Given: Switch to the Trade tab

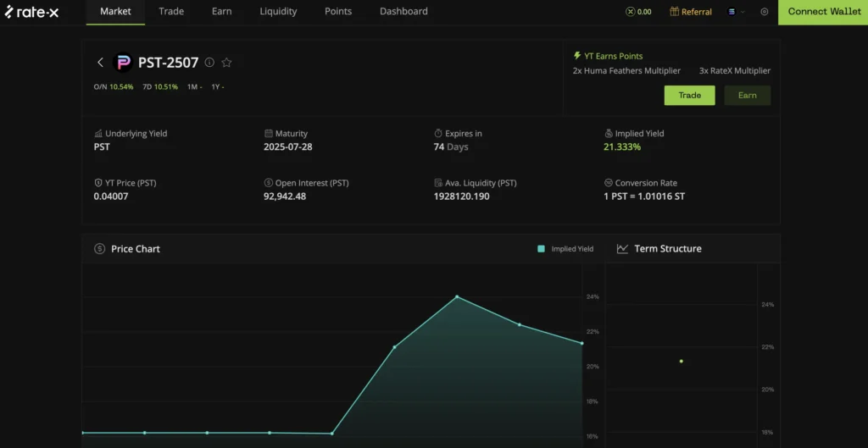Looking at the screenshot, I should tap(171, 12).
